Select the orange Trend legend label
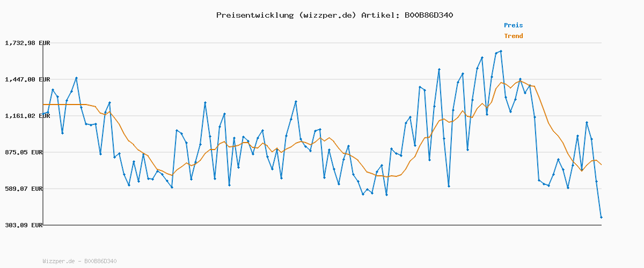 coord(513,36)
